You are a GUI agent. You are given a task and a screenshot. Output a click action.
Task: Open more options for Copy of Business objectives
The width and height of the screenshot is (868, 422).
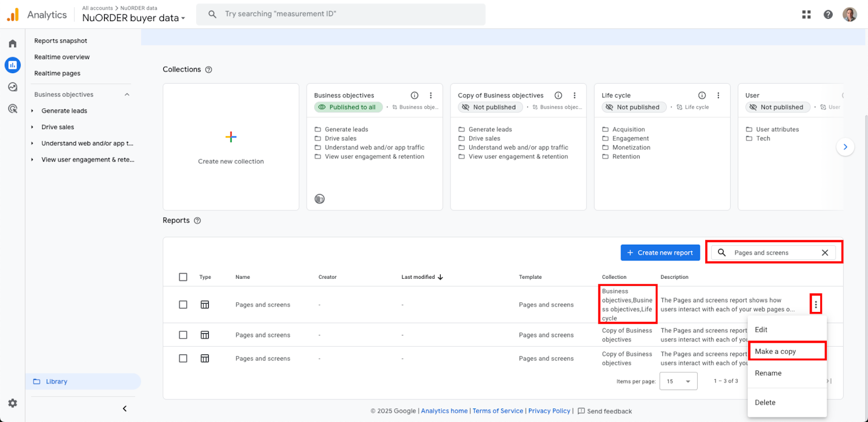click(575, 95)
